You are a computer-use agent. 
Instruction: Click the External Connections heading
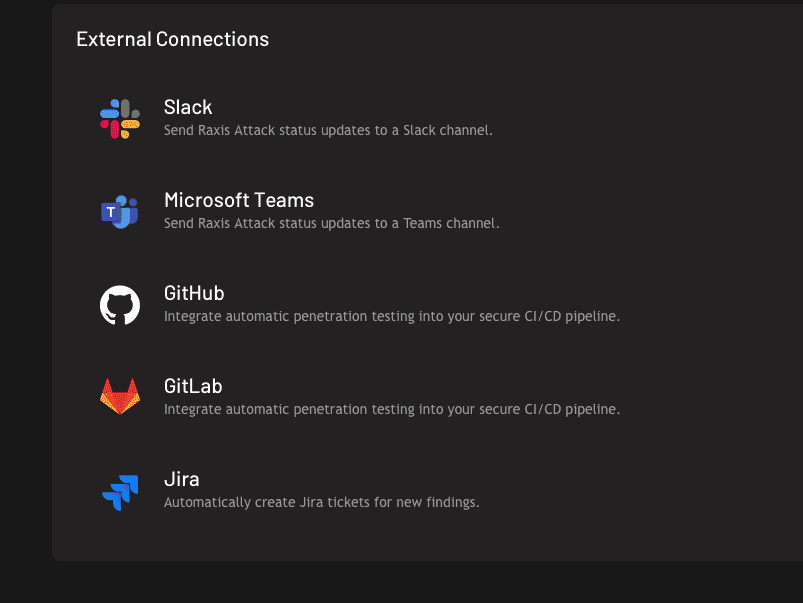pyautogui.click(x=172, y=40)
